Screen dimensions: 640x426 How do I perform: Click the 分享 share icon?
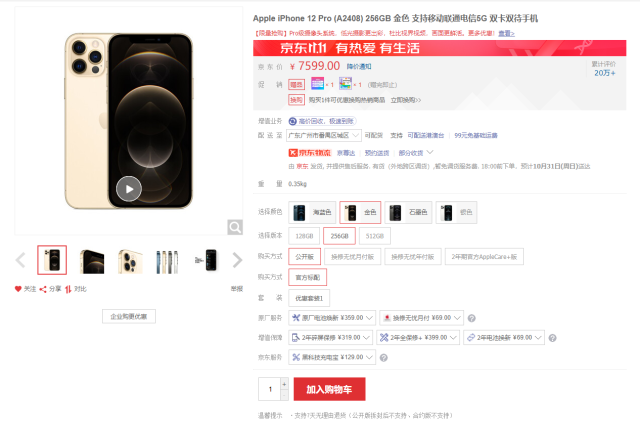pos(43,289)
